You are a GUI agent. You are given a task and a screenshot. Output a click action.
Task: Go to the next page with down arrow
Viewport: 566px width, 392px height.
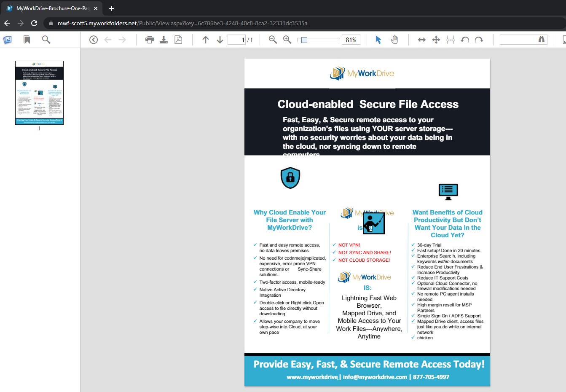point(220,40)
